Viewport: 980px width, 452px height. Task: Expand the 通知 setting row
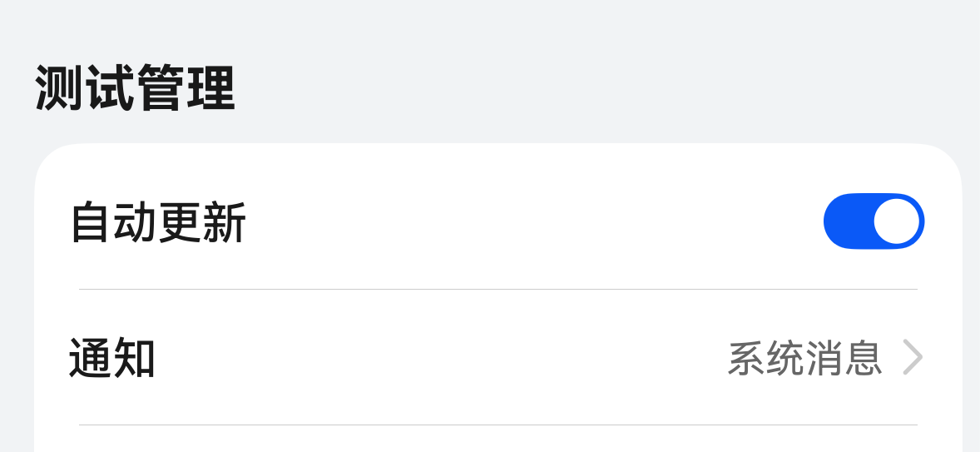point(497,359)
